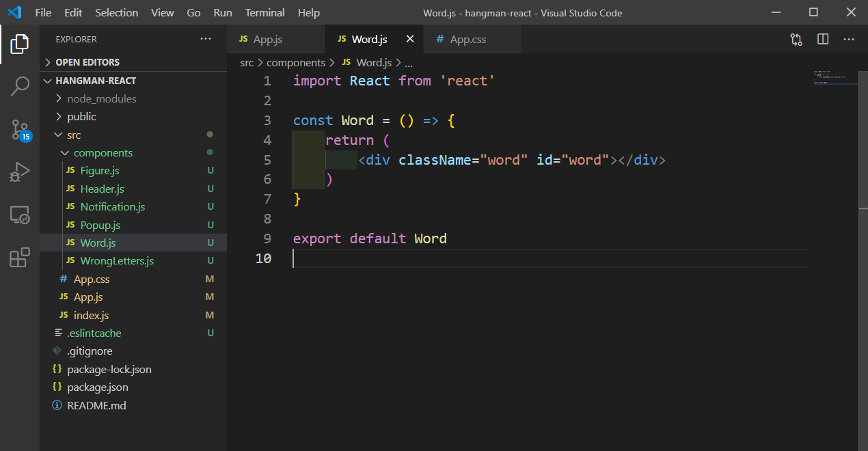This screenshot has width=868, height=451.
Task: Open the Run and Debug view
Action: click(x=20, y=172)
